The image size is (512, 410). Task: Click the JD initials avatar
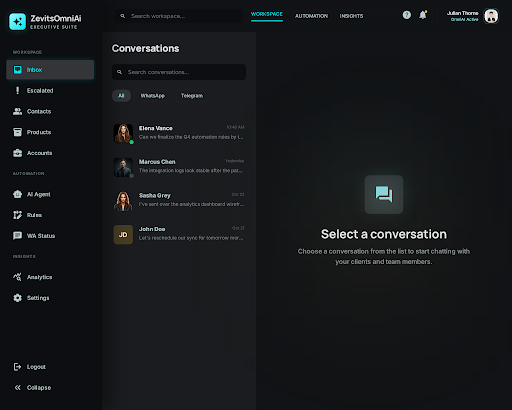click(x=123, y=235)
